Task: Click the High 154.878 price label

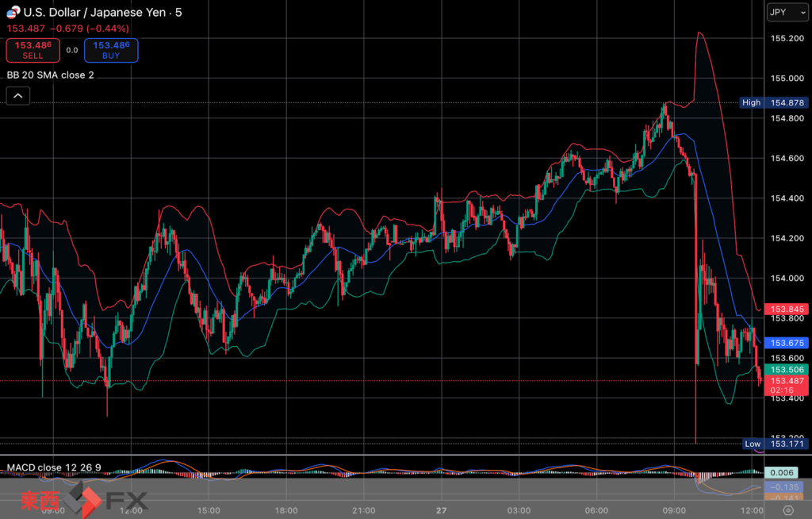Action: (764, 102)
